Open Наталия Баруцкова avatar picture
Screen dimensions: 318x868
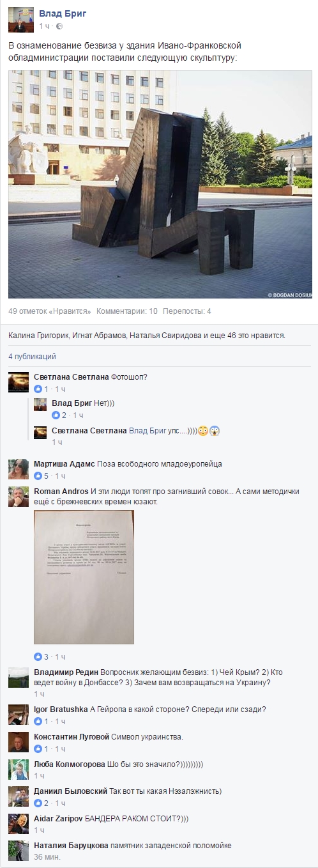coord(19,851)
